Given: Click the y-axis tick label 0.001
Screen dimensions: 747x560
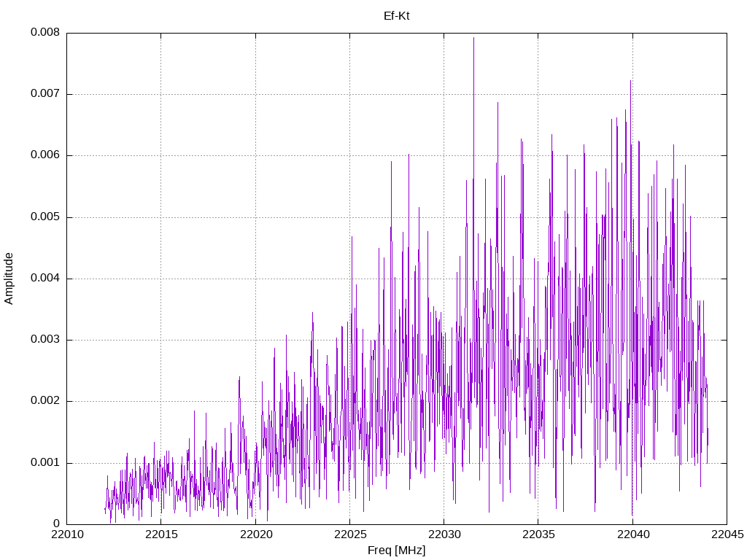Looking at the screenshot, I should coord(45,463).
